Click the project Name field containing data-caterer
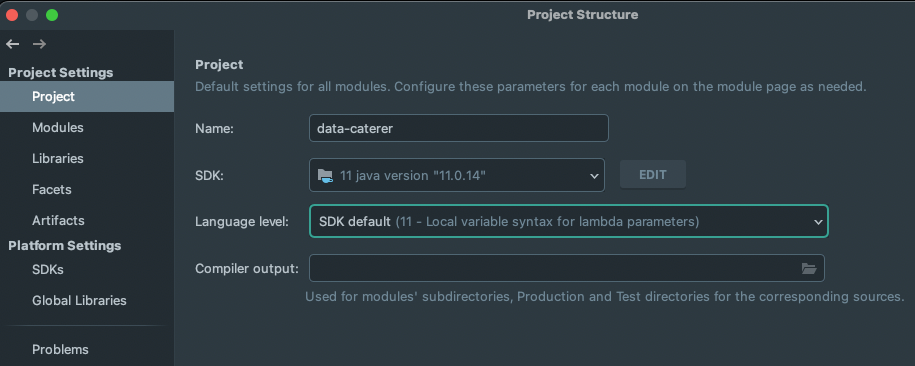The width and height of the screenshot is (915, 366). pyautogui.click(x=459, y=128)
